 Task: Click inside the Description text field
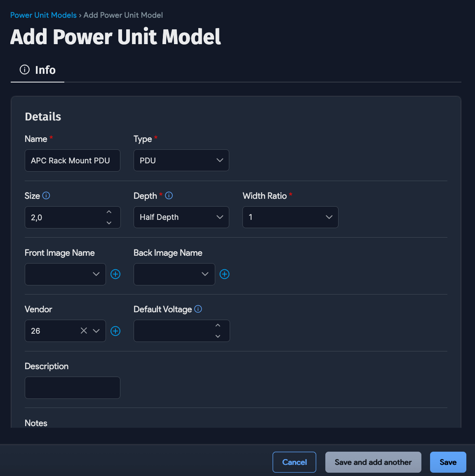coord(72,387)
